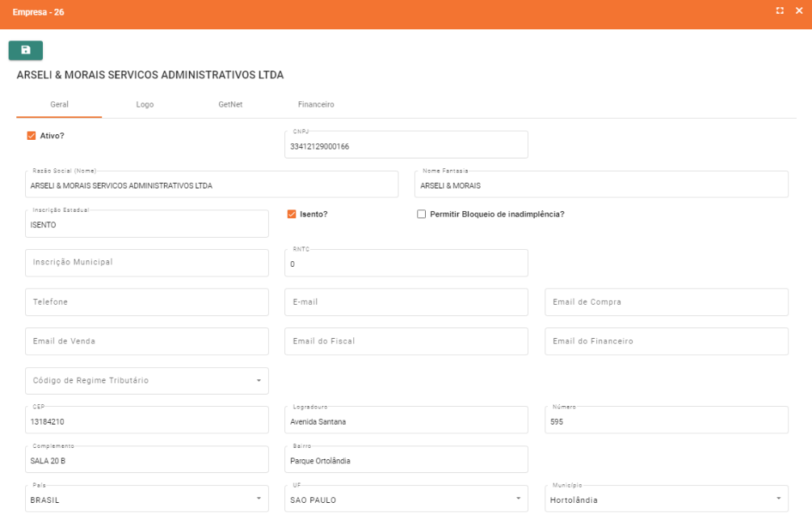Image resolution: width=812 pixels, height=528 pixels.
Task: Click the fullscreen expand icon in header
Action: click(x=780, y=11)
